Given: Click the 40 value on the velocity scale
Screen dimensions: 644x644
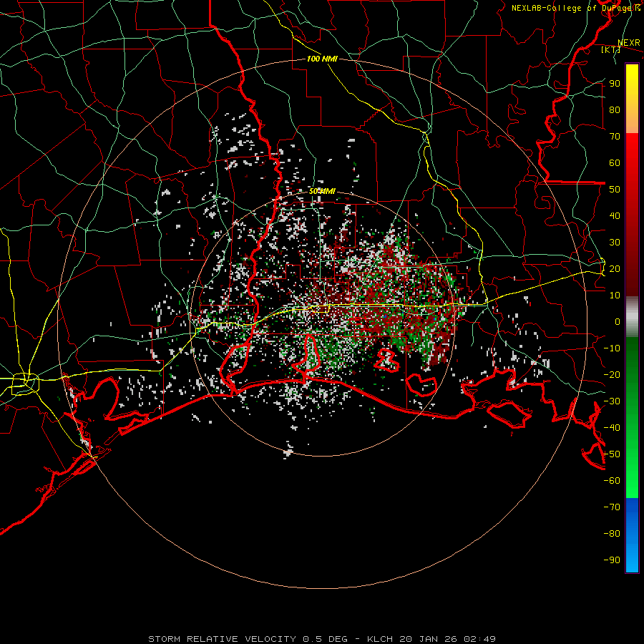Looking at the screenshot, I should coord(615,216).
